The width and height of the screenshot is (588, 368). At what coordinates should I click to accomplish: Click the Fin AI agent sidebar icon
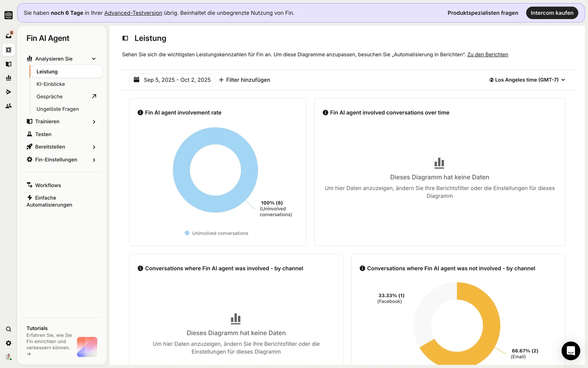pyautogui.click(x=9, y=50)
